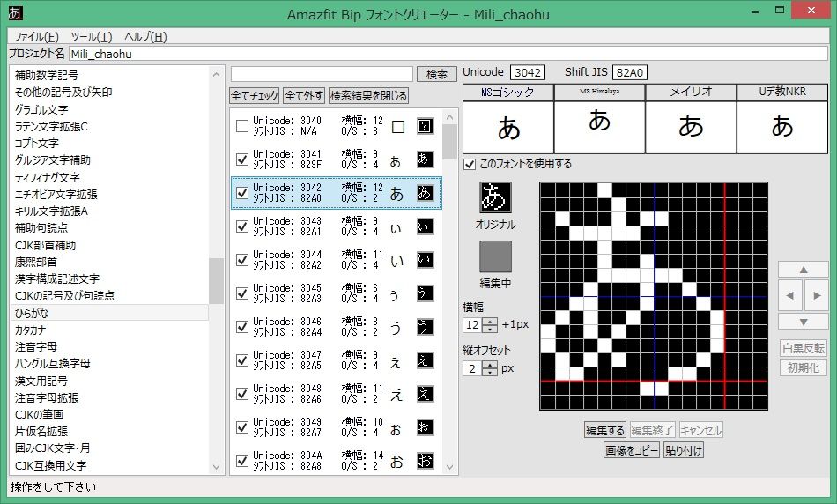Uncheck the Unicode 3042 row checkbox
Viewport: 837px width, 504px height.
click(241, 193)
